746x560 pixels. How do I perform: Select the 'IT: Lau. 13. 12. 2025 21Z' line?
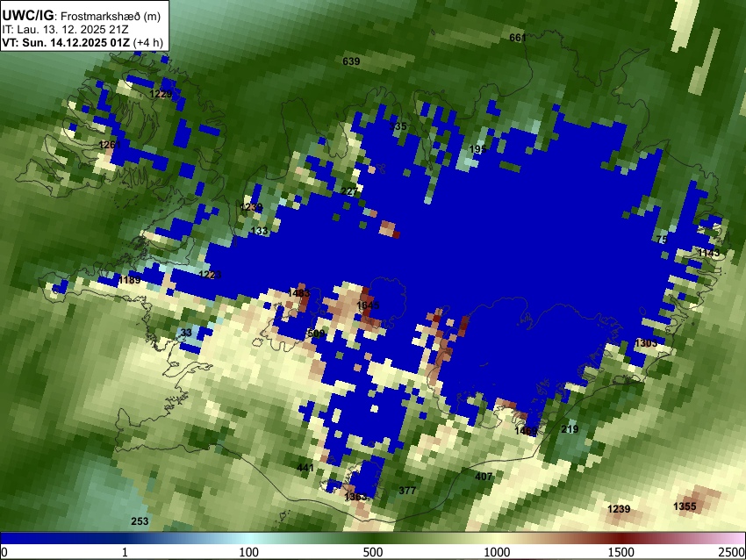pos(65,30)
